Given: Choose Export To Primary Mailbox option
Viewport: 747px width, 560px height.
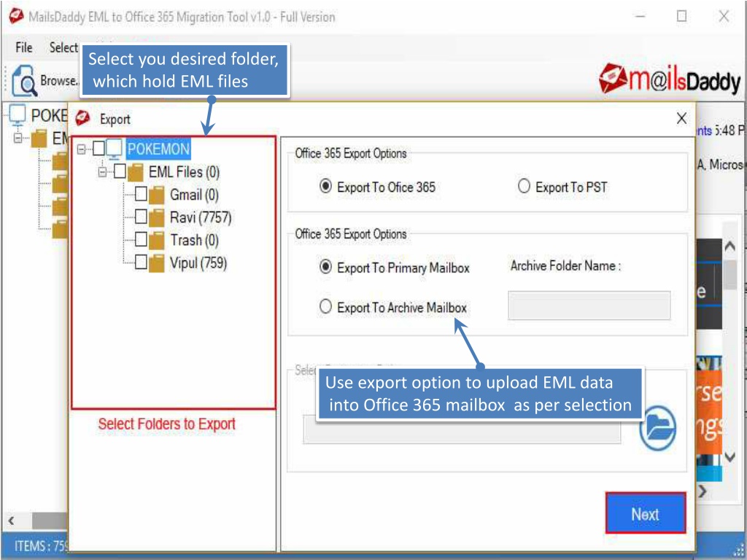Looking at the screenshot, I should 325,267.
